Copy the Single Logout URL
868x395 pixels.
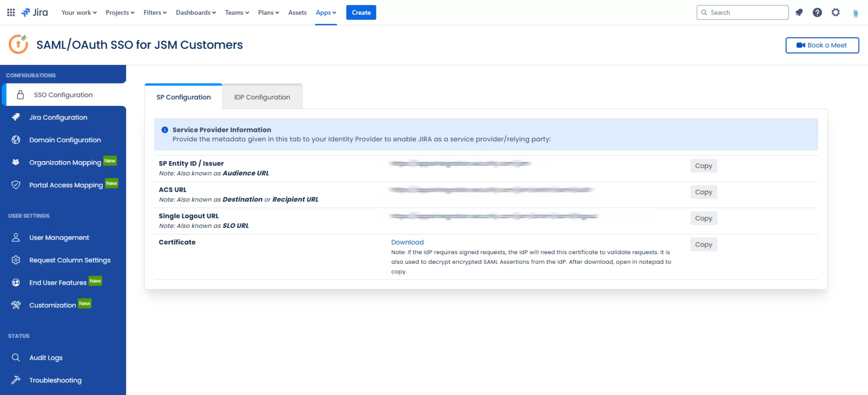point(704,218)
